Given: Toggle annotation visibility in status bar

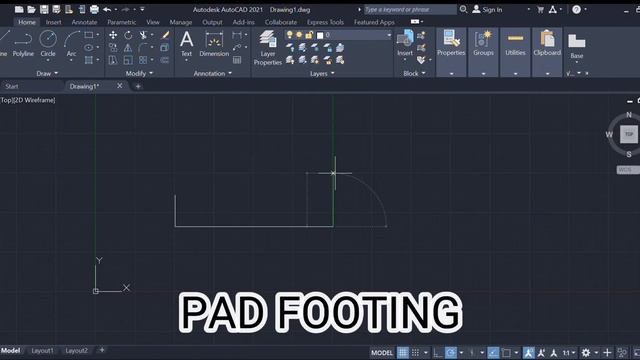Looking at the screenshot, I should pos(529,353).
